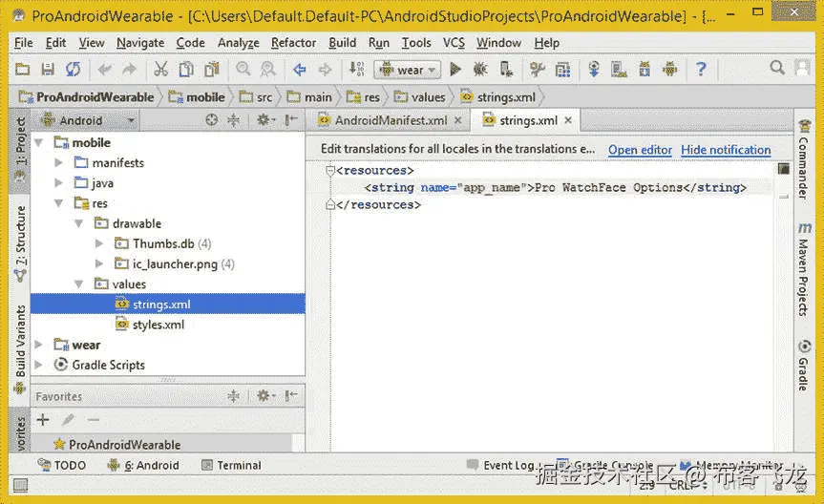Toggle the 7: Structure side tab

pos(20,243)
